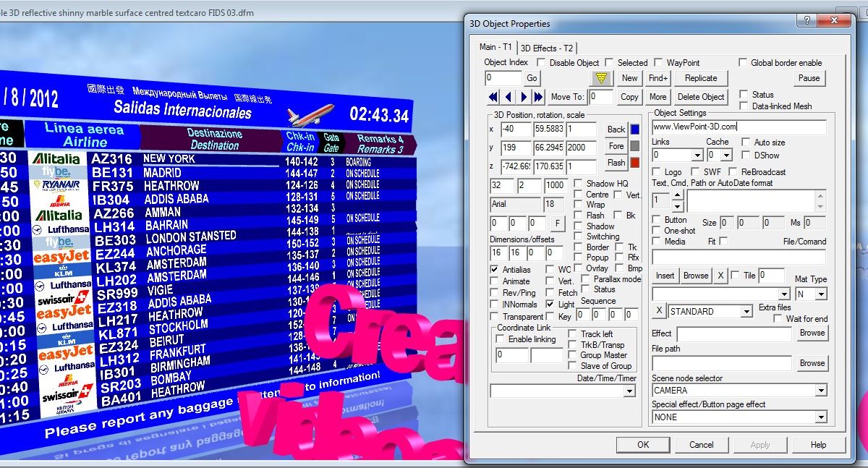Click the Object Index input field

[503, 78]
